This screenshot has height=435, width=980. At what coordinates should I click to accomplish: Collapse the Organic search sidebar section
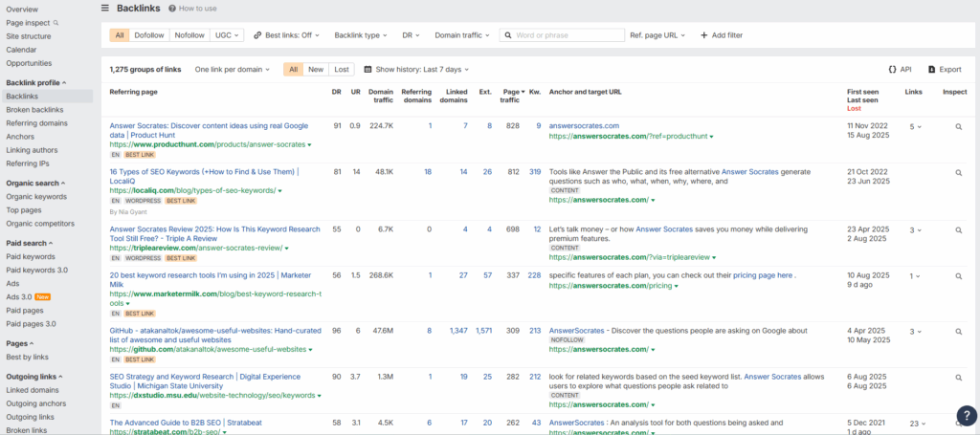tap(35, 183)
